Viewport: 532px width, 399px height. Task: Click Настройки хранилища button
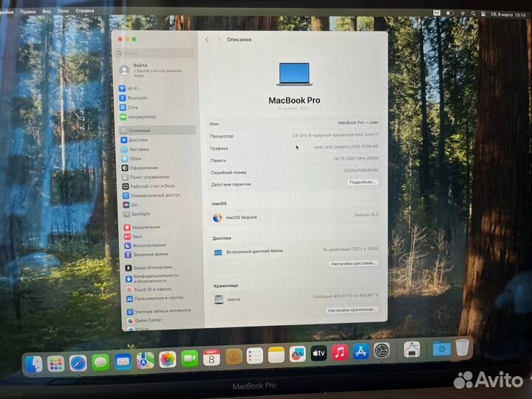[352, 310]
